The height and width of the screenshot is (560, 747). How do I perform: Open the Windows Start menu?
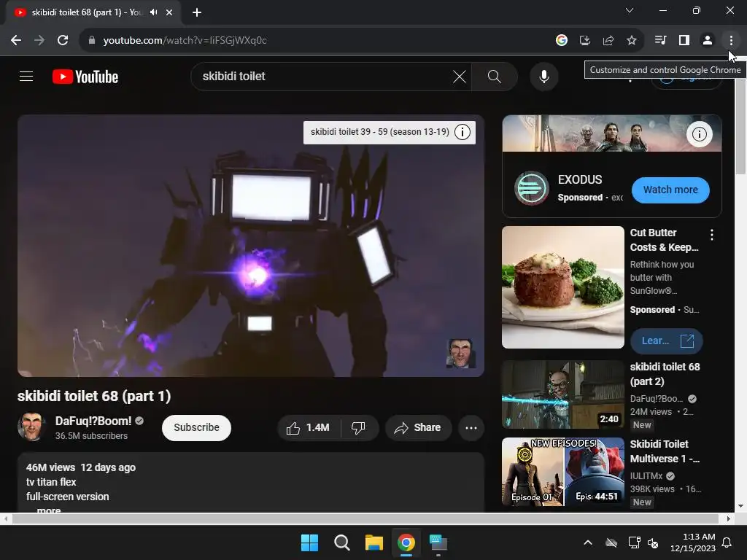(309, 542)
